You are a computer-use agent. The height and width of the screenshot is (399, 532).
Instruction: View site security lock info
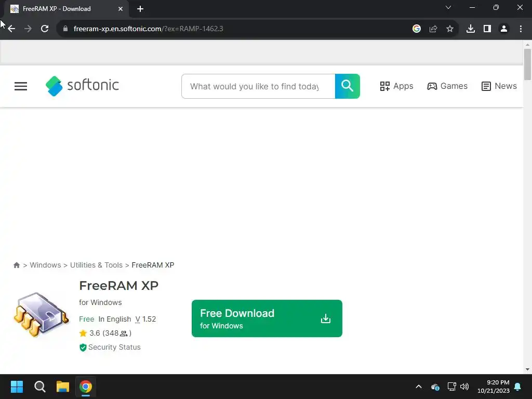(x=65, y=29)
